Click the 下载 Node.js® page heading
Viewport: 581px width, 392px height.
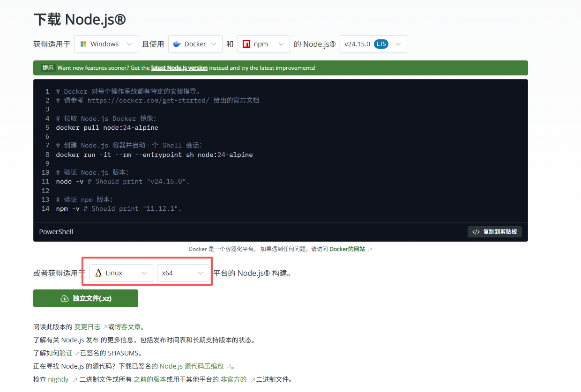[80, 20]
